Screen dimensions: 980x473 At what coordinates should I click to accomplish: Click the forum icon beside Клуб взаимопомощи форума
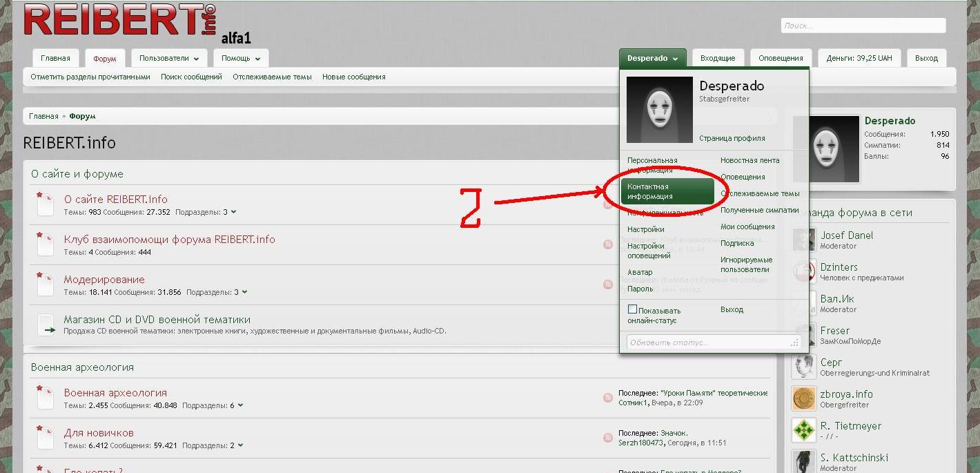(46, 244)
